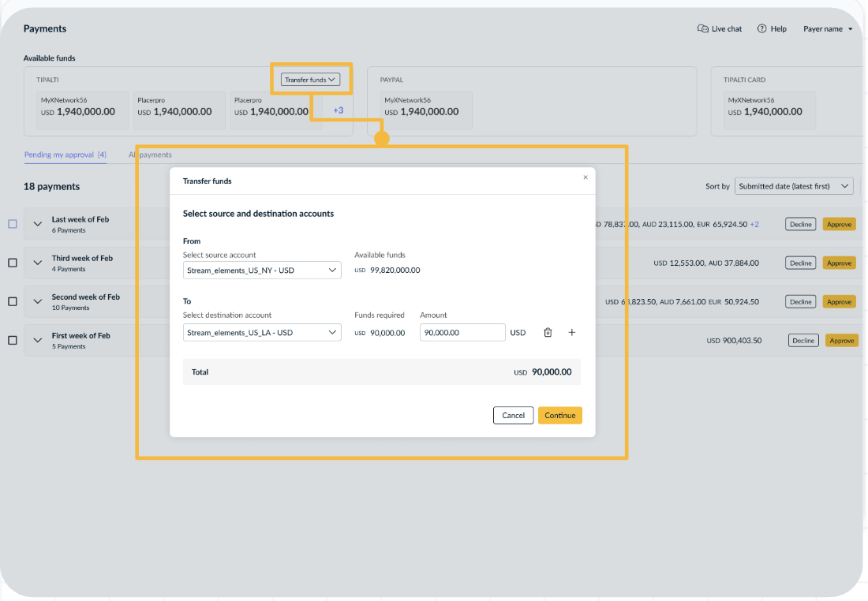868x601 pixels.
Task: Approve the First week of Feb batch
Action: tap(842, 341)
